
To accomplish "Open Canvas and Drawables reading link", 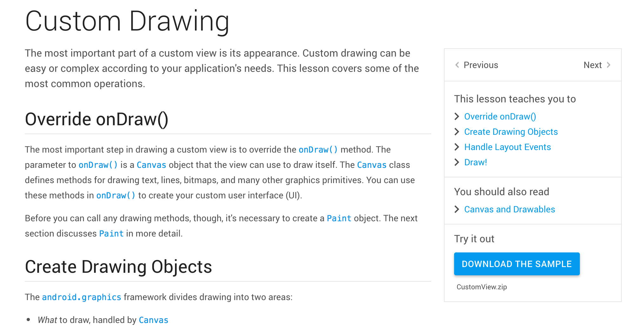I will 510,210.
